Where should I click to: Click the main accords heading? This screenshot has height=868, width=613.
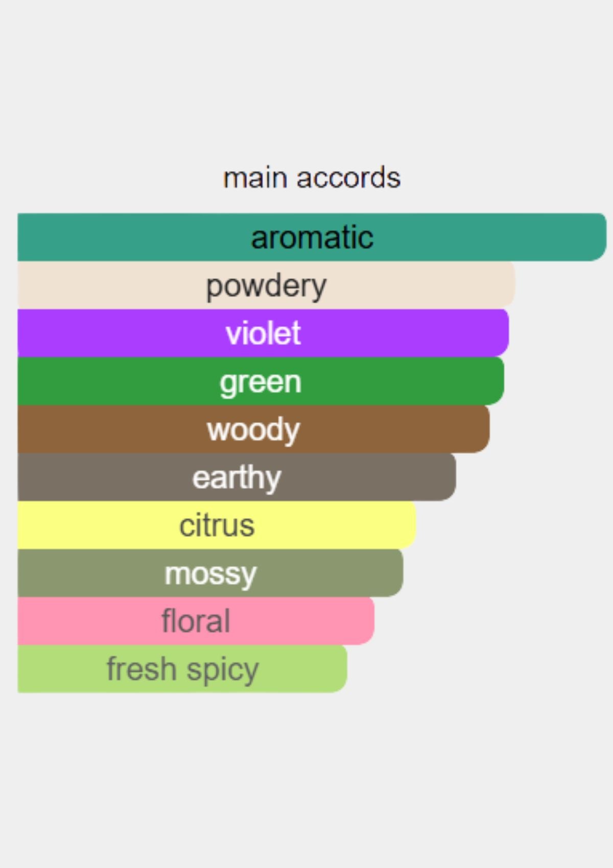[312, 178]
